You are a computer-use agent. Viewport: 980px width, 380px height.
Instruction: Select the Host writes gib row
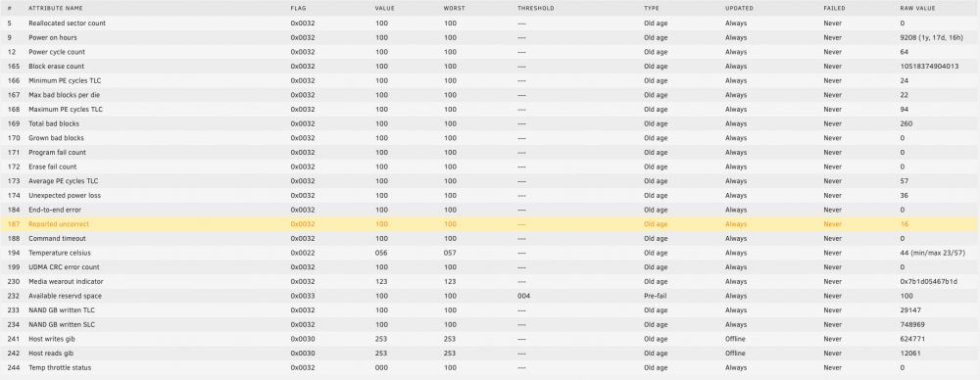[490, 339]
